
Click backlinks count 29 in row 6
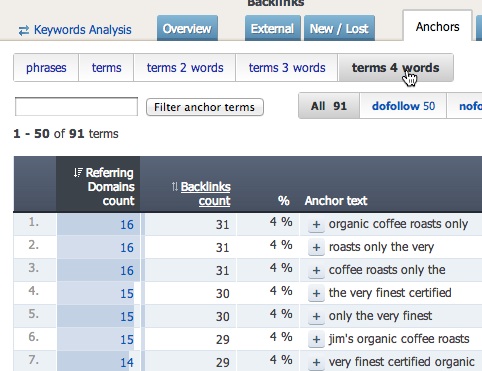222,340
